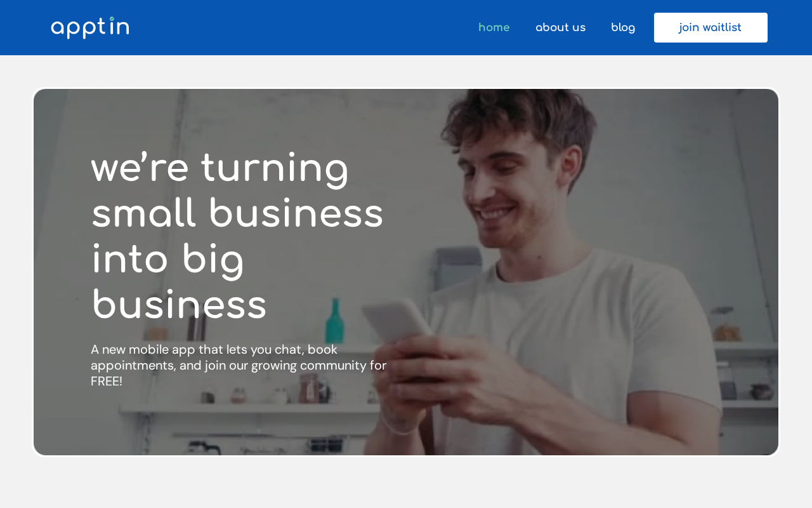Click the kettle at the hero image's bottom left

click(202, 448)
